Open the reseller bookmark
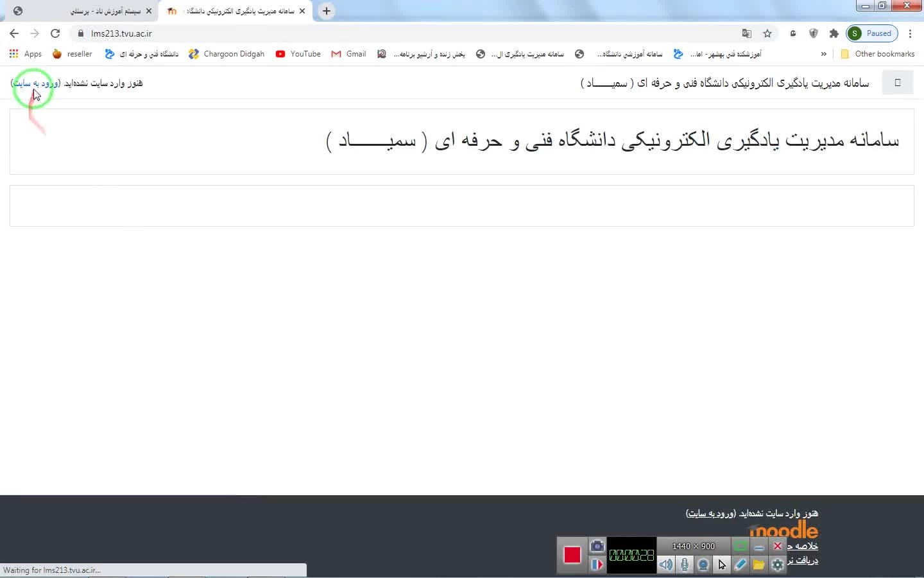This screenshot has width=924, height=578. (73, 54)
